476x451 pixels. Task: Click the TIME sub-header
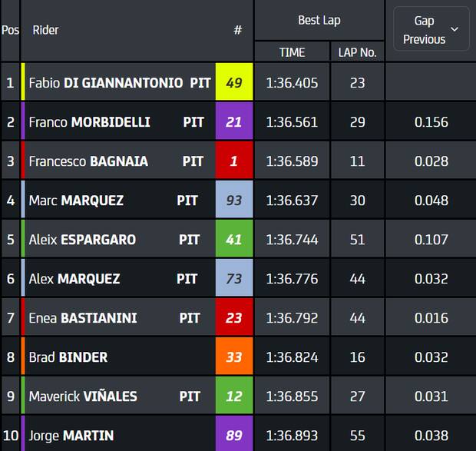pos(292,52)
